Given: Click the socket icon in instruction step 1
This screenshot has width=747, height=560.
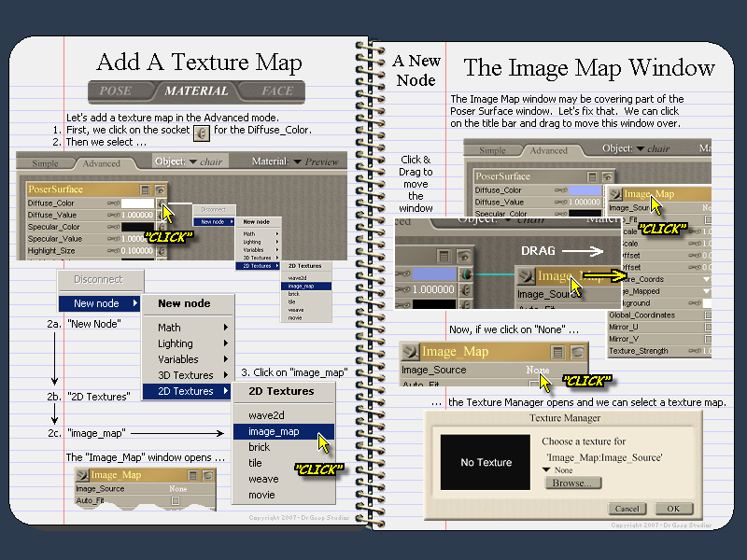Looking at the screenshot, I should (x=201, y=132).
